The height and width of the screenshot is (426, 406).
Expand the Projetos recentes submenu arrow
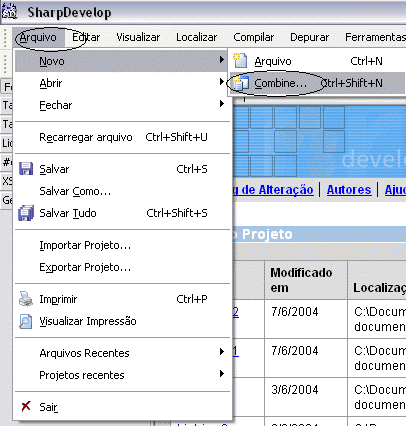[222, 374]
